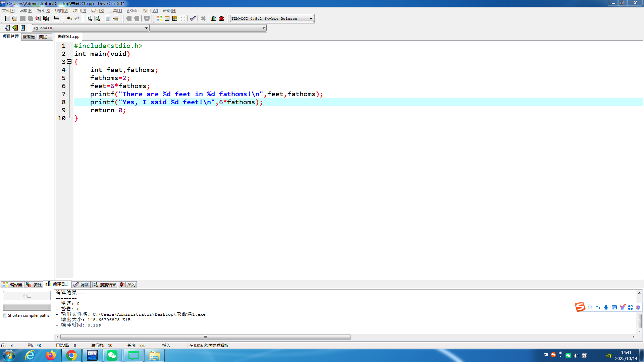Click the Compile icon with four squares

159,18
